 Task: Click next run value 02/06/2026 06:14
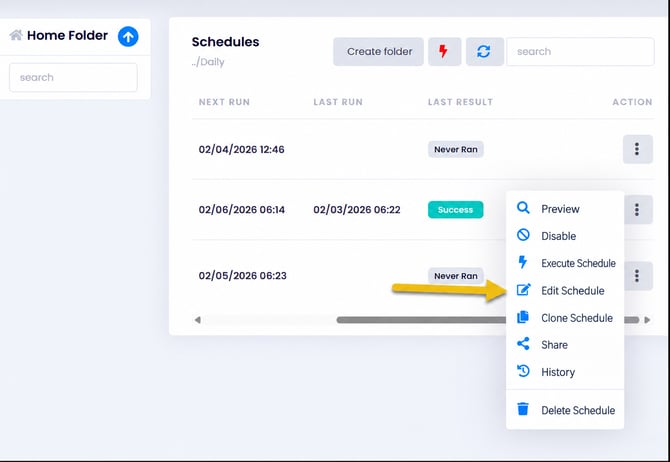pos(242,210)
